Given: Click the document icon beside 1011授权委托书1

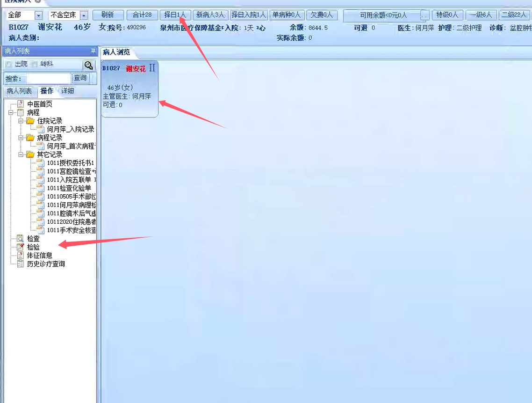Looking at the screenshot, I should point(41,163).
